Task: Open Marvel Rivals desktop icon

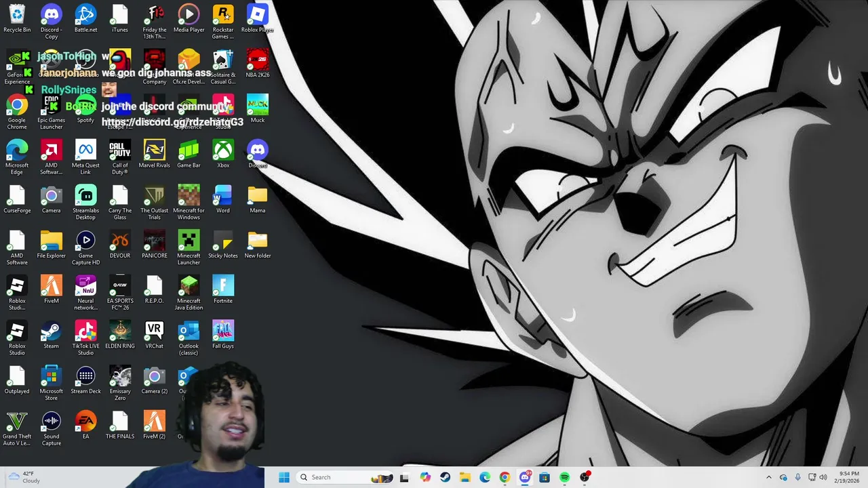Action: (x=154, y=154)
